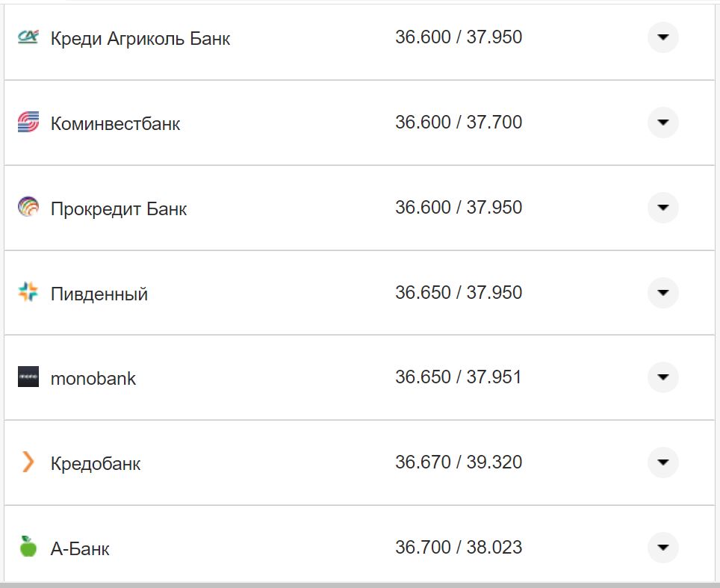Expand the Пивденный row dropdown arrow
720x588 pixels.
click(x=662, y=292)
